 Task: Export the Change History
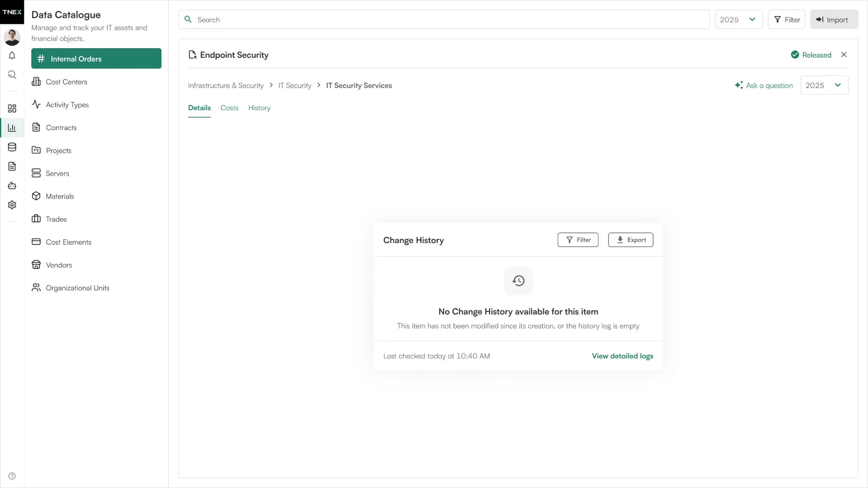pyautogui.click(x=631, y=240)
